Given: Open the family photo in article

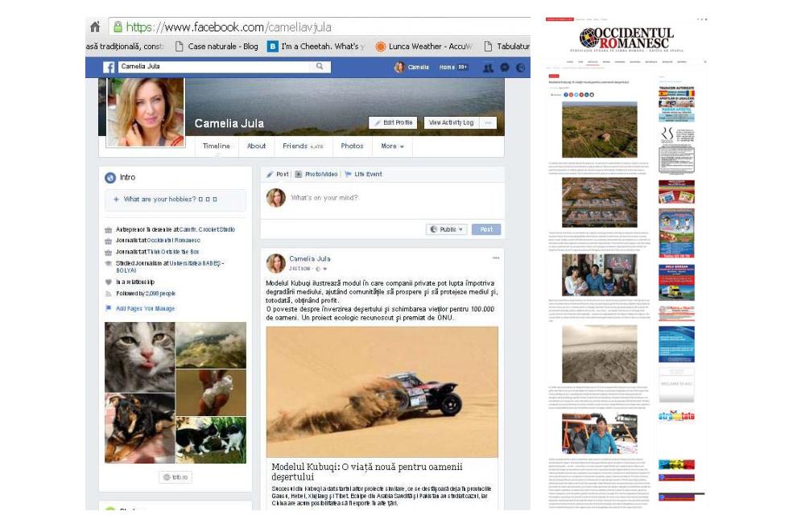Looking at the screenshot, I should click(x=599, y=275).
